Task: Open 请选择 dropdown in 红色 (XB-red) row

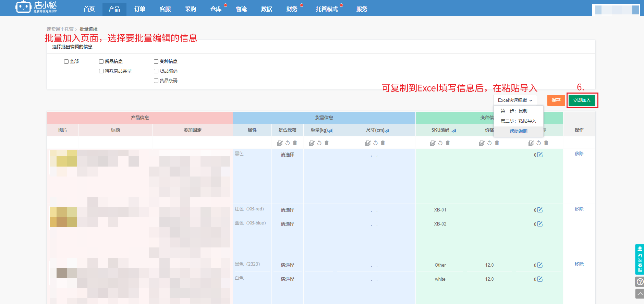Action: pyautogui.click(x=288, y=210)
